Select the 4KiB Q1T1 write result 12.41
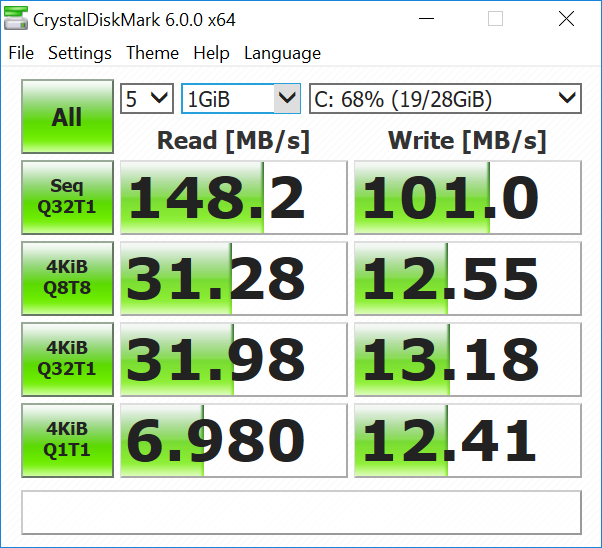602x548 pixels. [x=468, y=440]
